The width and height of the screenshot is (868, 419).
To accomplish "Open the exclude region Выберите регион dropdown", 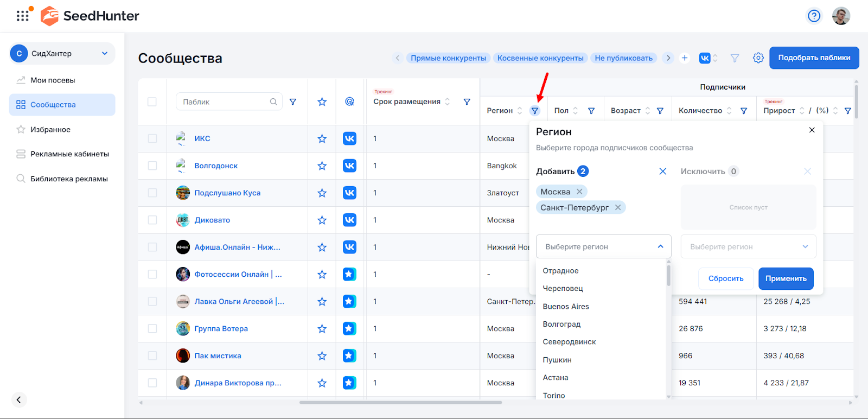I will [748, 247].
